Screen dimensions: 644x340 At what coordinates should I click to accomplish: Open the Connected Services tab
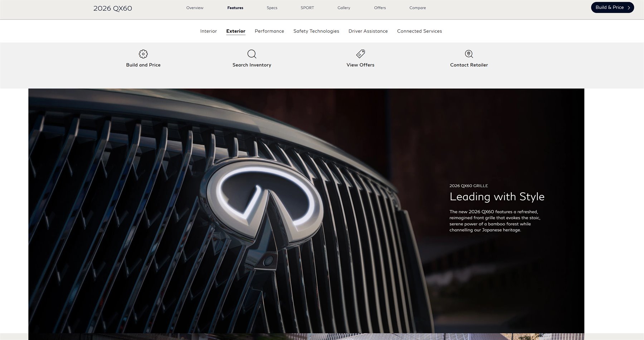pos(419,31)
